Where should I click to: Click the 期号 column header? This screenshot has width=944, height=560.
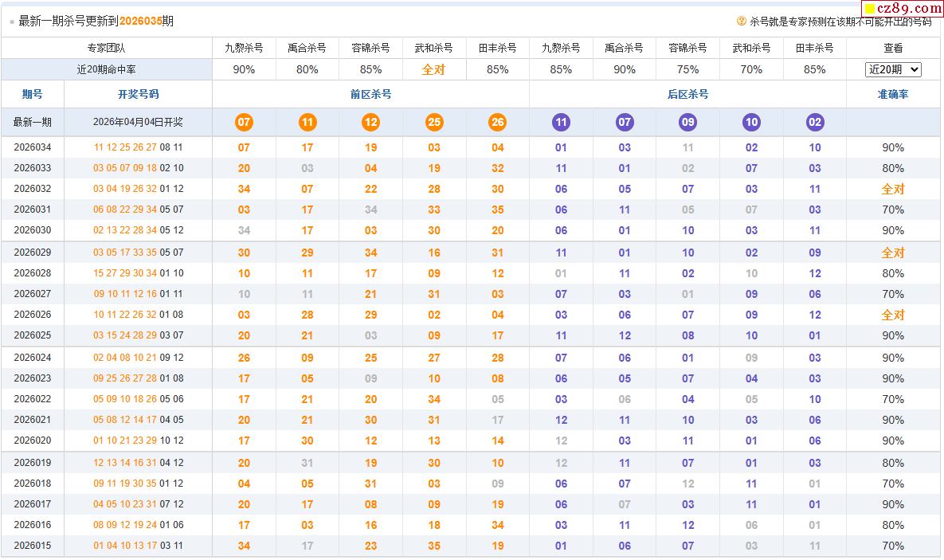(x=33, y=94)
